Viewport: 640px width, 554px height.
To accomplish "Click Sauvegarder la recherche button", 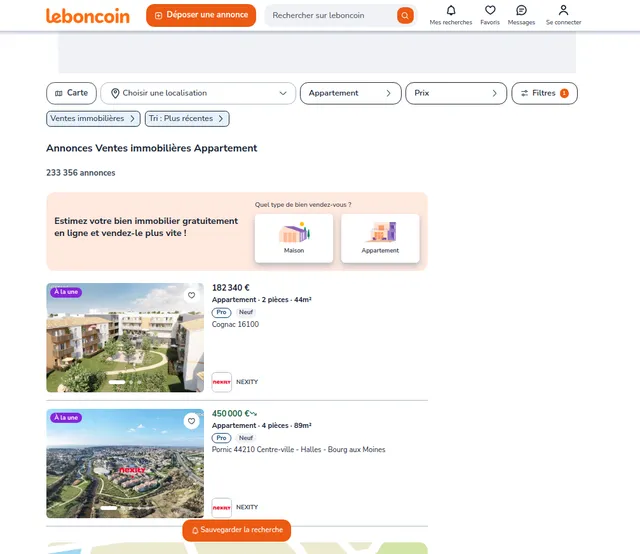I will 237,530.
